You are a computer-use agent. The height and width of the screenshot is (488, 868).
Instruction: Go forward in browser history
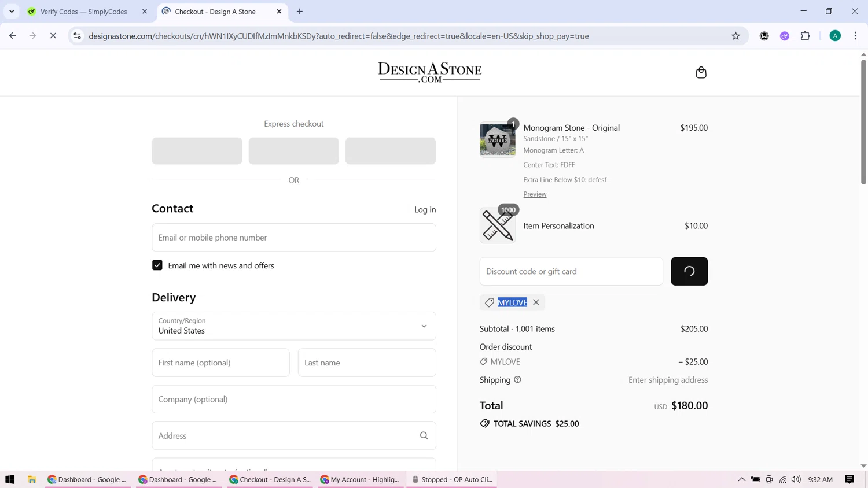point(33,36)
